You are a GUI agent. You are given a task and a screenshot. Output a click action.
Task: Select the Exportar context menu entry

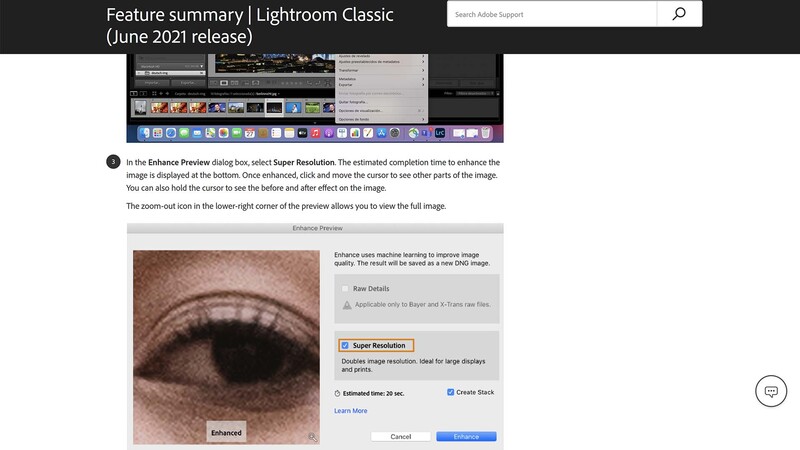click(x=345, y=85)
